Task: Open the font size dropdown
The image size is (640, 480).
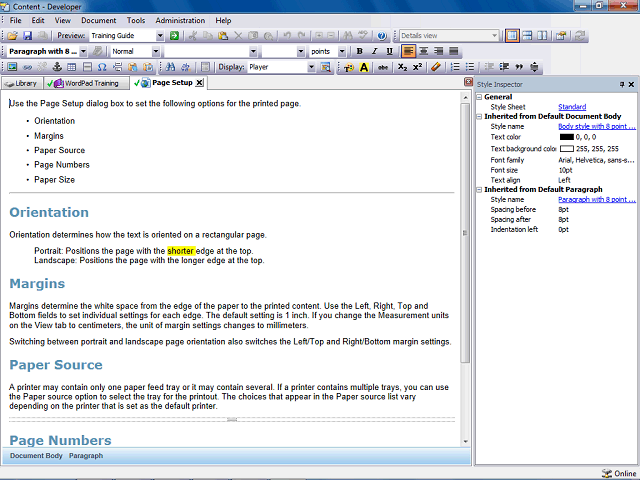Action: pyautogui.click(x=301, y=51)
